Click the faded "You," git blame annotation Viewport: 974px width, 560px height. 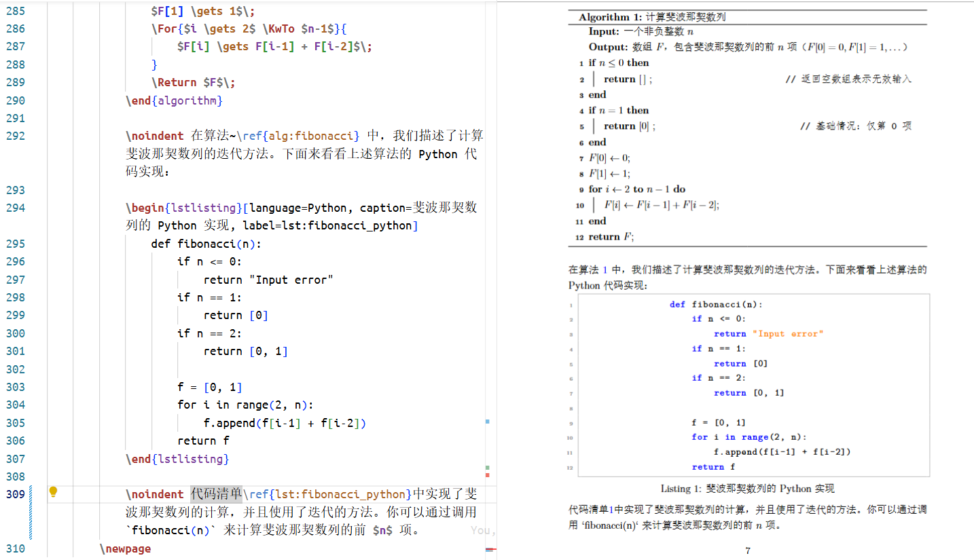click(x=484, y=530)
